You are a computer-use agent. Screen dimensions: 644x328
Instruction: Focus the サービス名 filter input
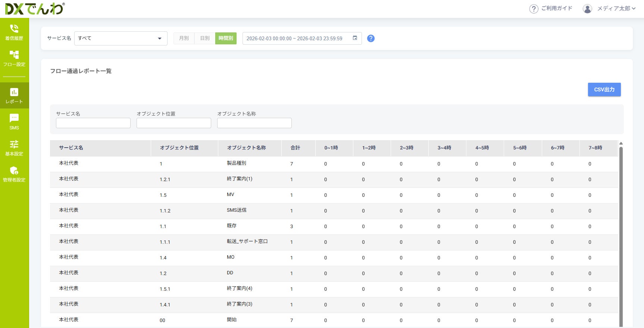point(93,123)
